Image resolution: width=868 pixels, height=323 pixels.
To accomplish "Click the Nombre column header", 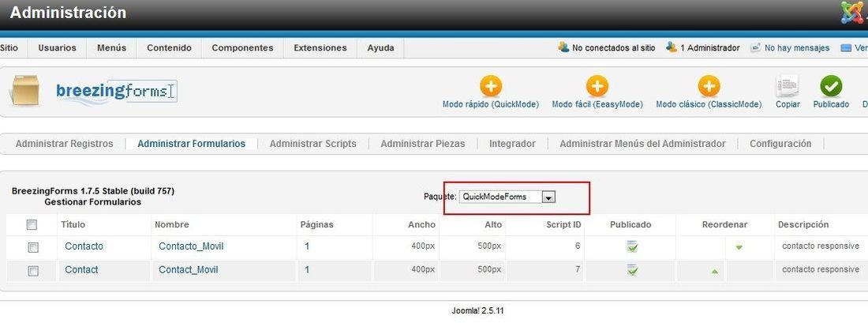I will [x=171, y=224].
